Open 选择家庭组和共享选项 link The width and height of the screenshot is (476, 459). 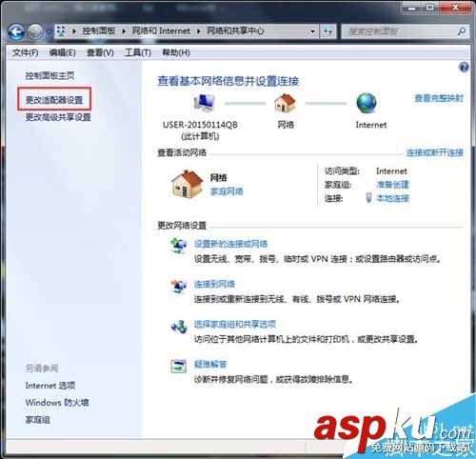pos(235,324)
